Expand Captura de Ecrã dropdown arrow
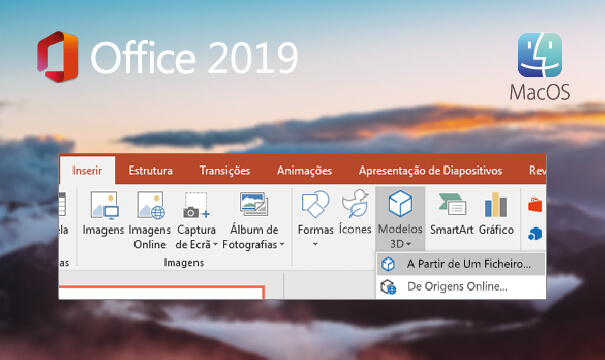 click(x=215, y=245)
